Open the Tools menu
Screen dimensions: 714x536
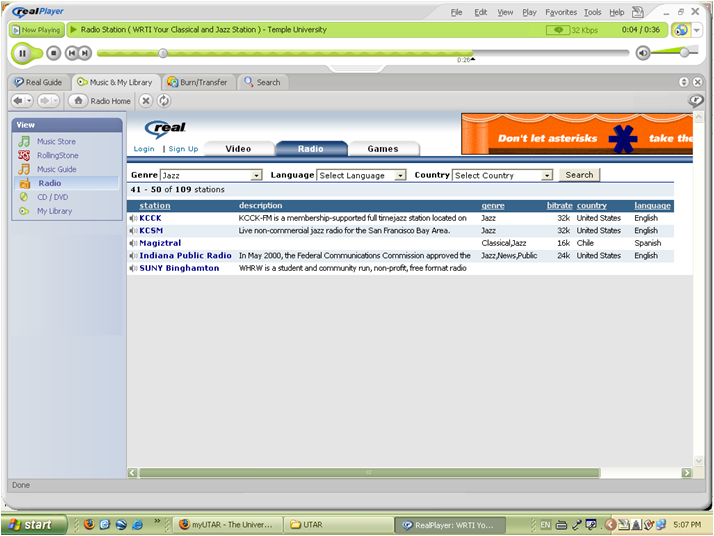pos(592,12)
